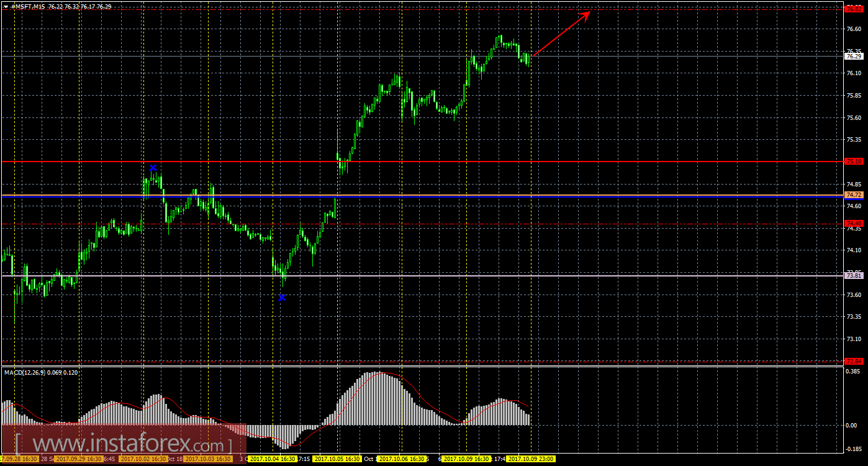
Task: Click the orange 74.72 price tag
Action: coord(854,195)
